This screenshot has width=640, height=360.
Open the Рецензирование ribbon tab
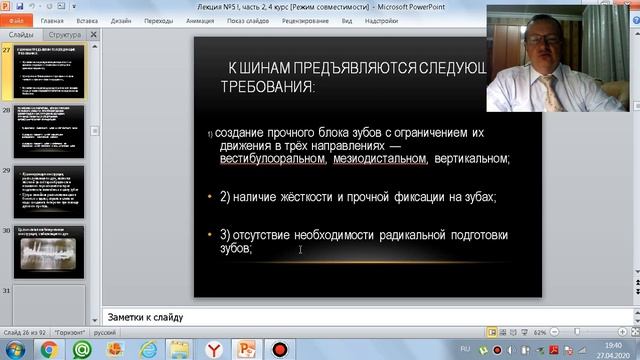point(305,21)
